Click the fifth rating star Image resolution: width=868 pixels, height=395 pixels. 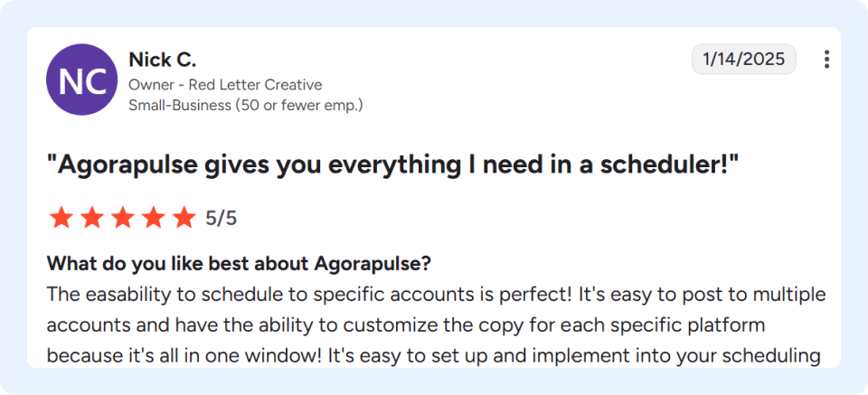pyautogui.click(x=184, y=218)
